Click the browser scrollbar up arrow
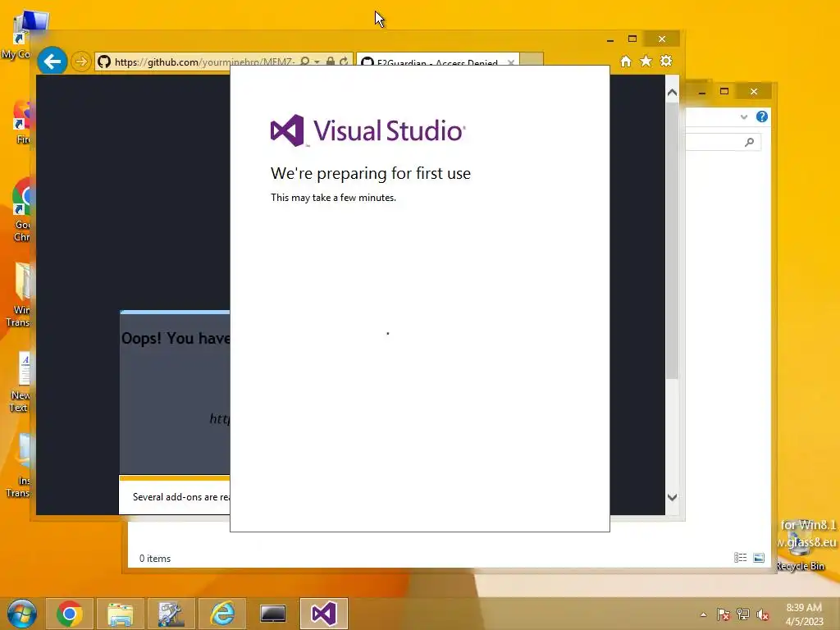Image resolution: width=840 pixels, height=630 pixels. point(673,93)
